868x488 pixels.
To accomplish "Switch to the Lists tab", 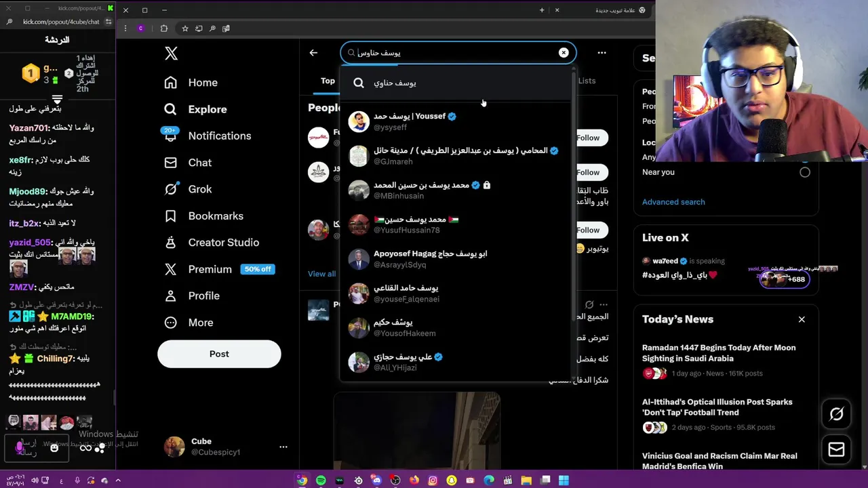I will tap(587, 81).
